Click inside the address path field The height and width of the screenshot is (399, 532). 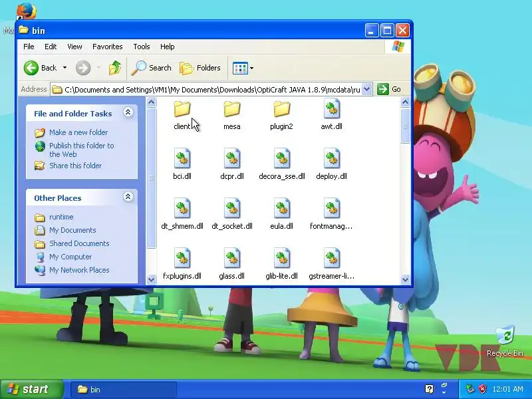pos(212,90)
